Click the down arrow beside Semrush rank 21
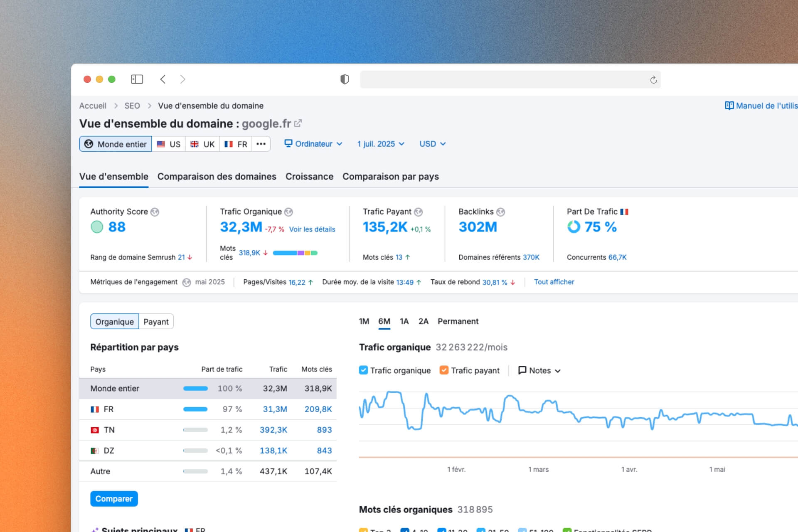 coord(190,257)
